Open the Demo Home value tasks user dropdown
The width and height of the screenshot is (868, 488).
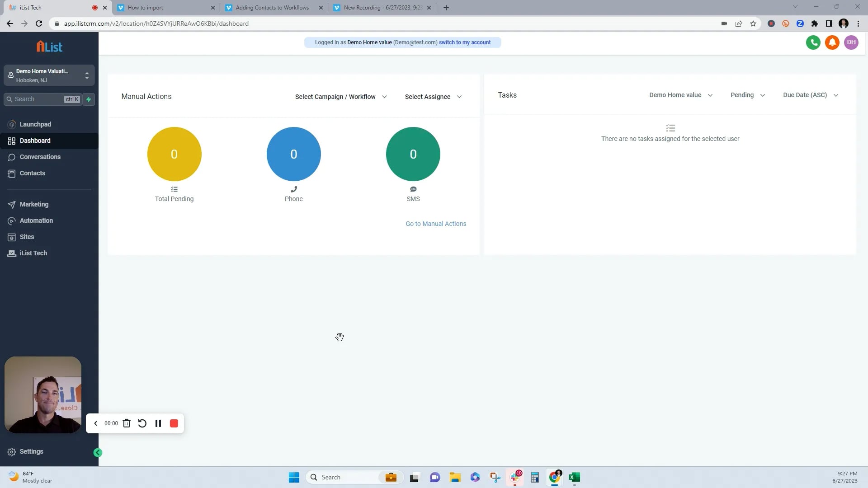tap(681, 95)
